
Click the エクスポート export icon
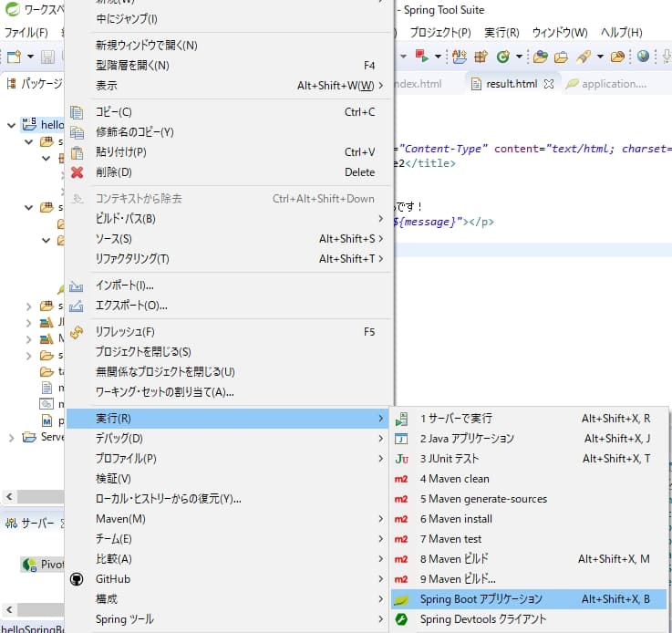[x=77, y=306]
